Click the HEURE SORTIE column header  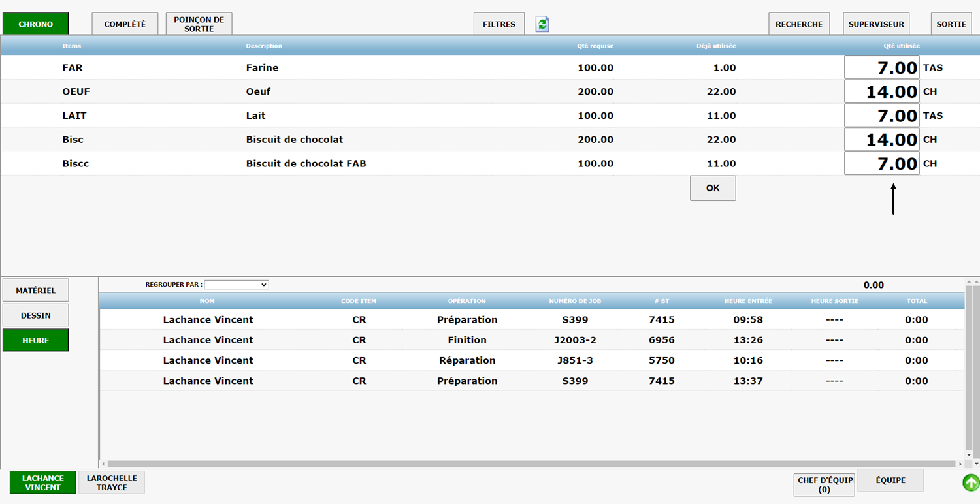click(834, 301)
